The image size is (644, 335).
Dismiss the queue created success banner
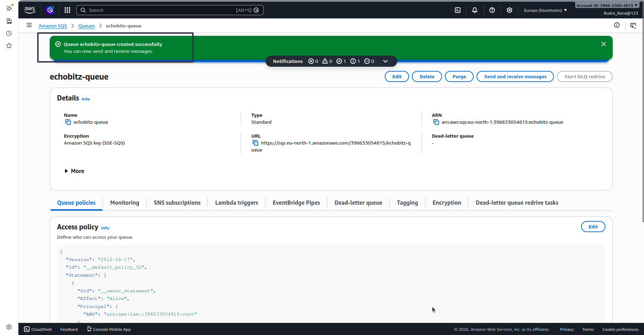(x=604, y=44)
